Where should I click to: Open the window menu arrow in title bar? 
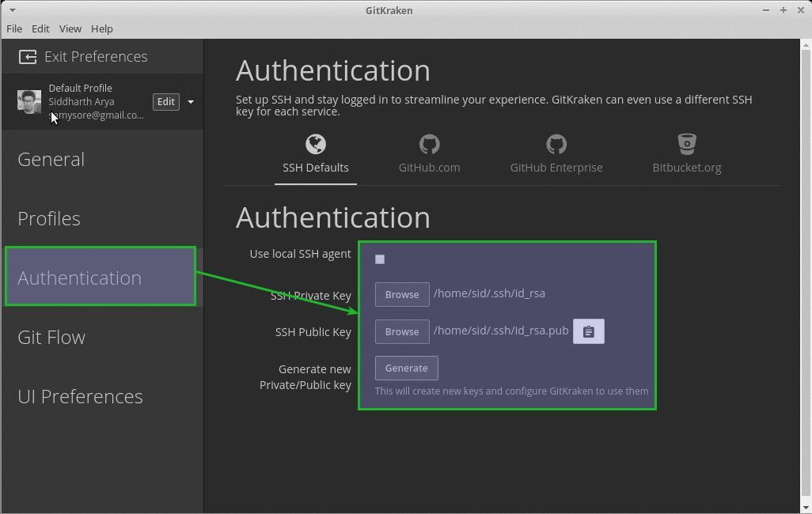13,9
